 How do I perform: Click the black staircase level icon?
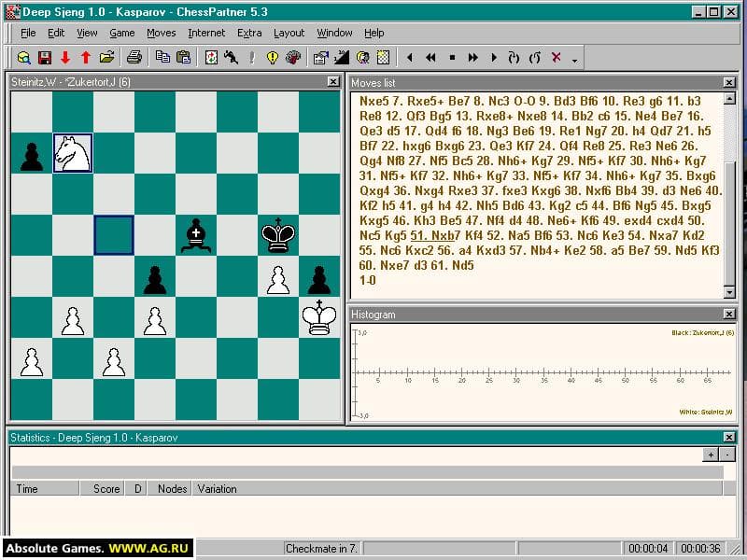[x=342, y=58]
